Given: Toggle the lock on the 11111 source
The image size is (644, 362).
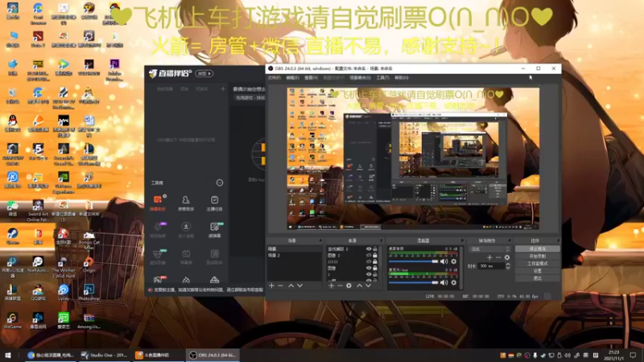Looking at the screenshot, I should pyautogui.click(x=375, y=261).
